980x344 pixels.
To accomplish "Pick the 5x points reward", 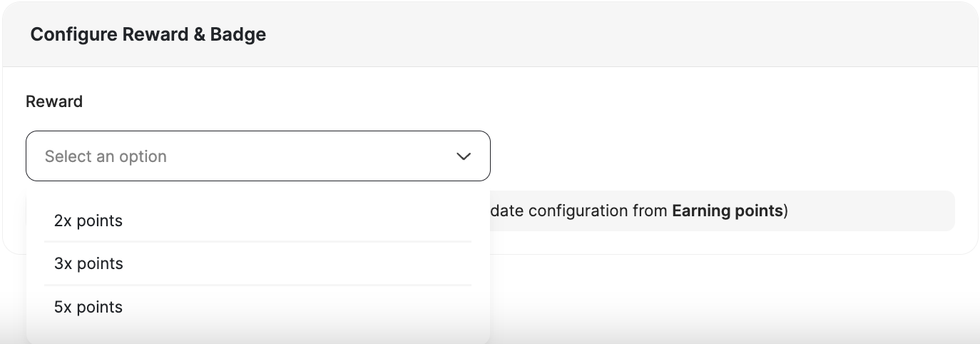I will 88,308.
